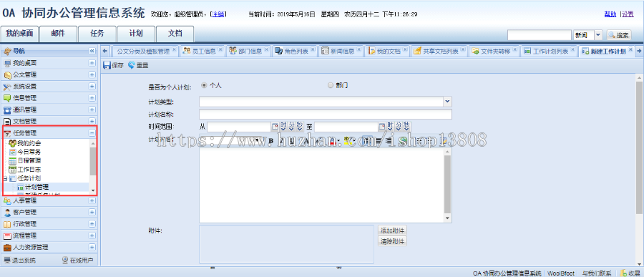Expand the 系统设置 section with its plus button
Viewport: 644px width, 277px height.
pyautogui.click(x=92, y=87)
